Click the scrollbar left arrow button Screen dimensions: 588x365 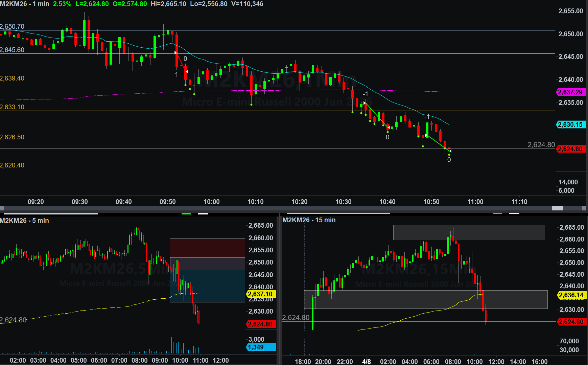(x=2, y=208)
